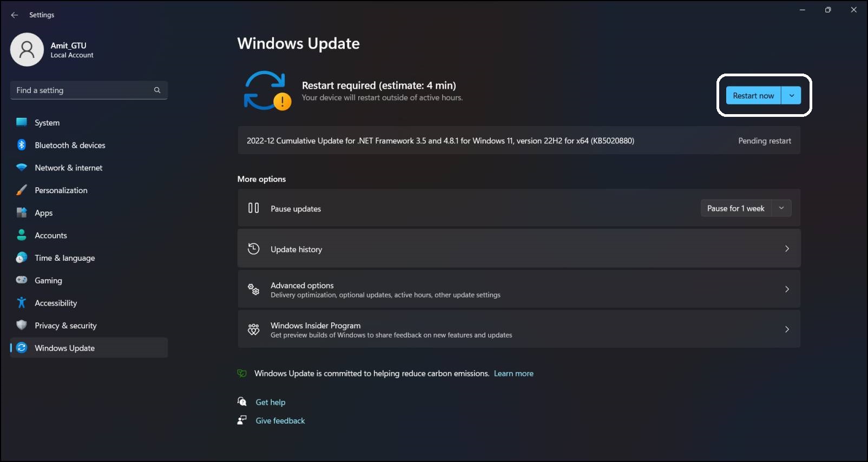Click the Get help headset icon

coord(242,401)
